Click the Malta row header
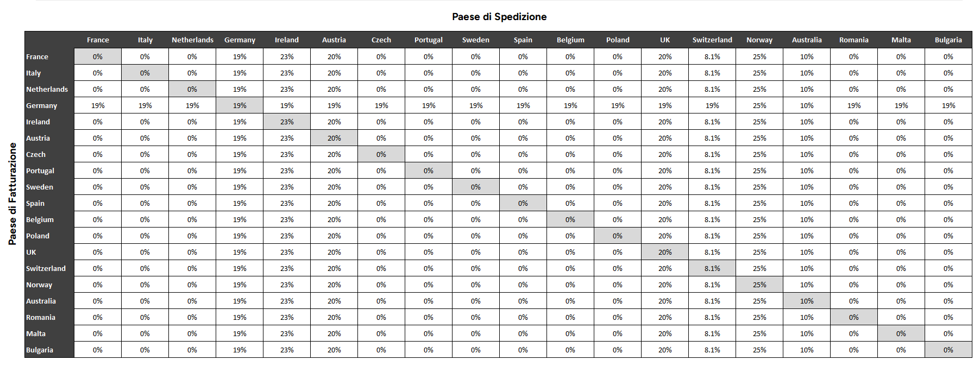Viewport: 980px width, 366px height. [x=36, y=333]
